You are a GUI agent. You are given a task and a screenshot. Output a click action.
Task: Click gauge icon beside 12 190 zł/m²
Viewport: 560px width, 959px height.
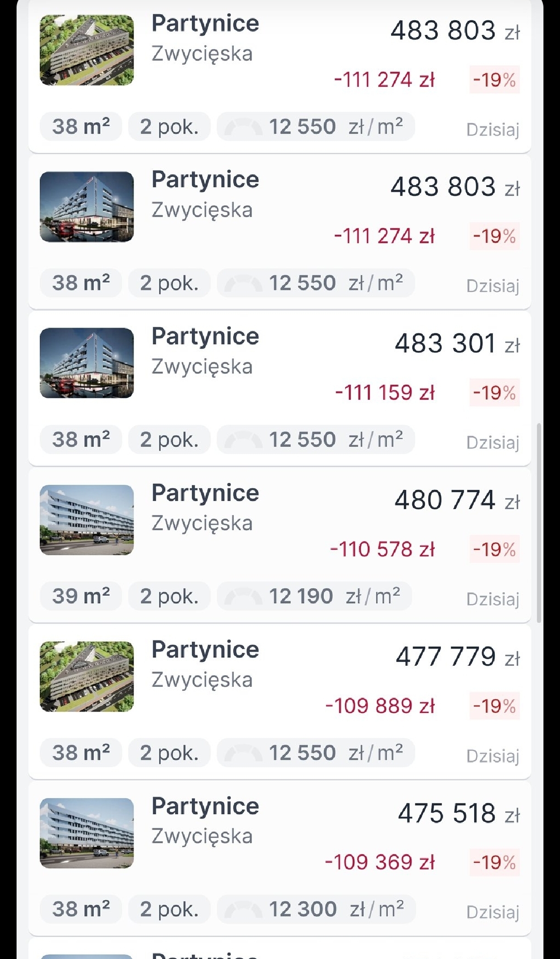tap(243, 596)
